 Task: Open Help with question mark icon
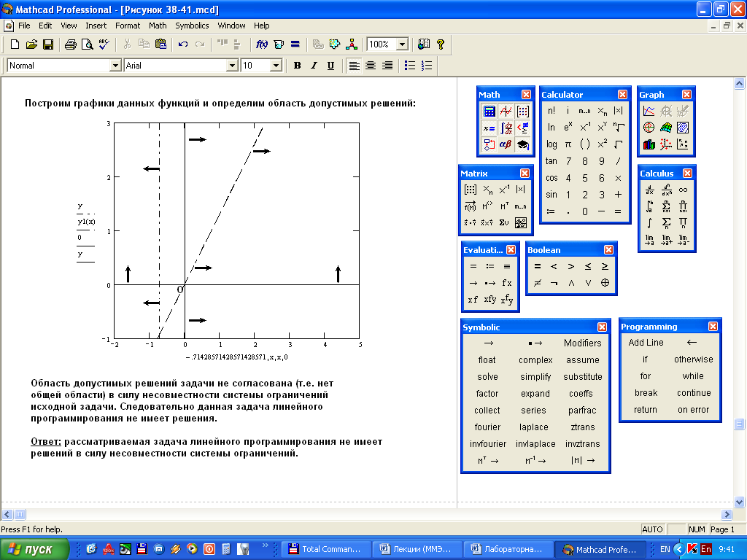click(x=441, y=44)
